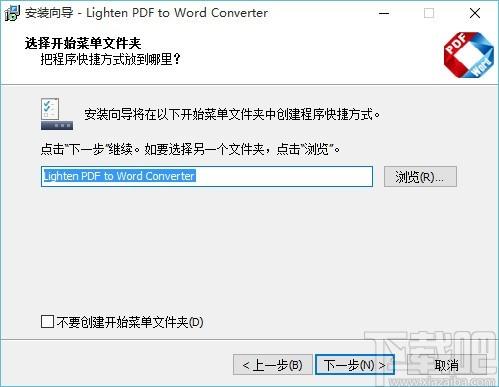The height and width of the screenshot is (387, 499).
Task: Click the checklist wizard icon
Action: (x=57, y=114)
